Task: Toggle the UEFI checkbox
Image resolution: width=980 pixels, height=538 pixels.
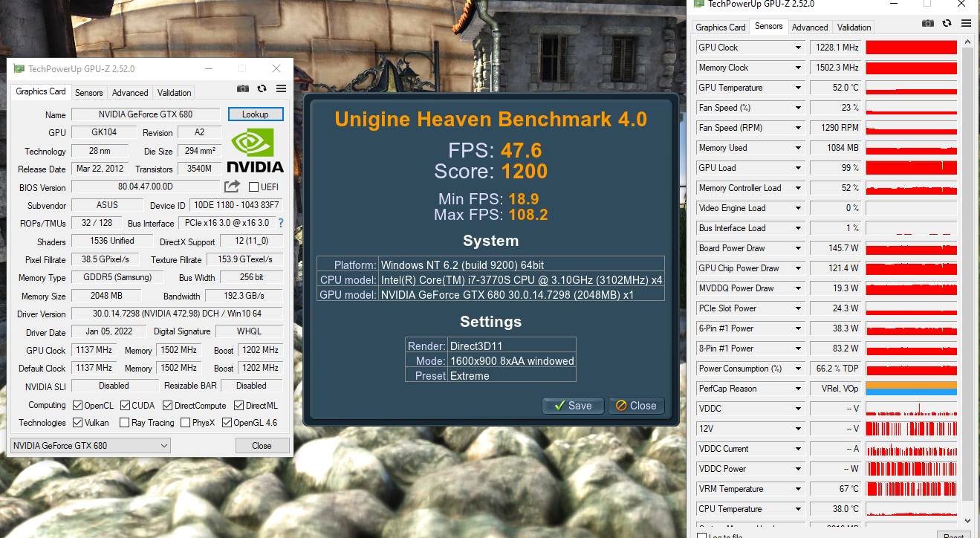Action: coord(254,187)
